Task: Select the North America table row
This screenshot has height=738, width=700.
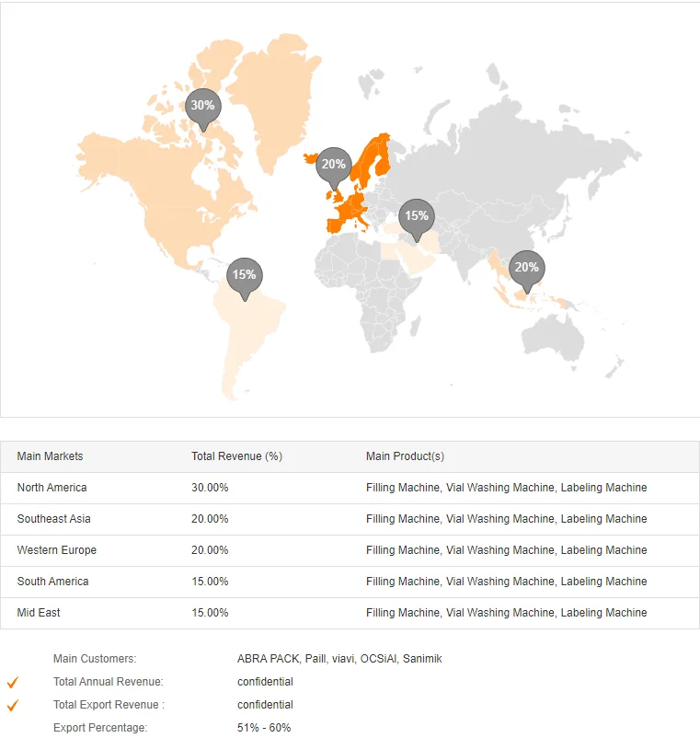Action: click(350, 488)
